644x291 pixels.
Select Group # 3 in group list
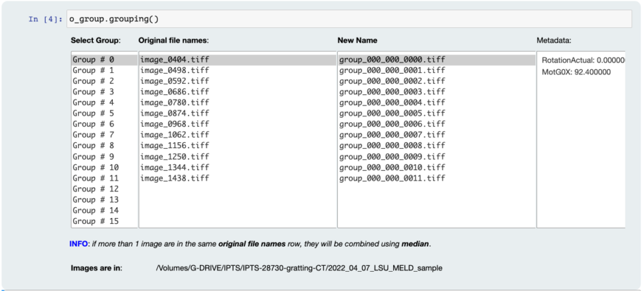pos(94,92)
